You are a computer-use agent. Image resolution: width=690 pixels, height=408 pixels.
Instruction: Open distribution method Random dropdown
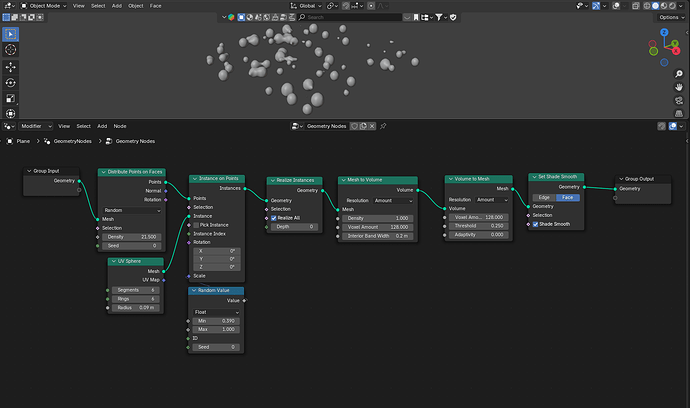pos(132,210)
